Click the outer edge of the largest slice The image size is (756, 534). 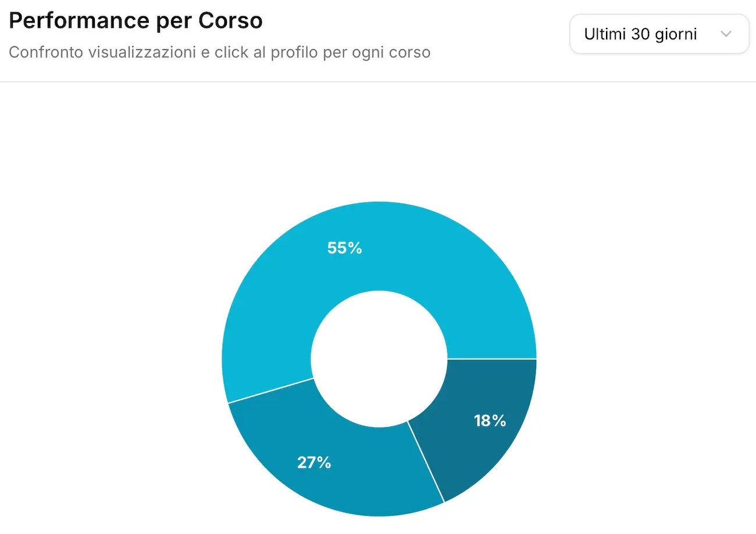(x=378, y=204)
